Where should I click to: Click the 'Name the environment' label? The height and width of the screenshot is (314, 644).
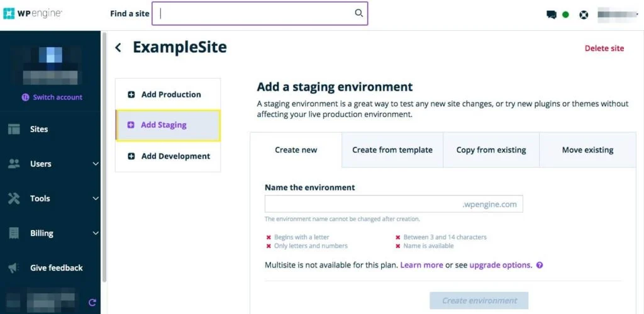coord(309,188)
